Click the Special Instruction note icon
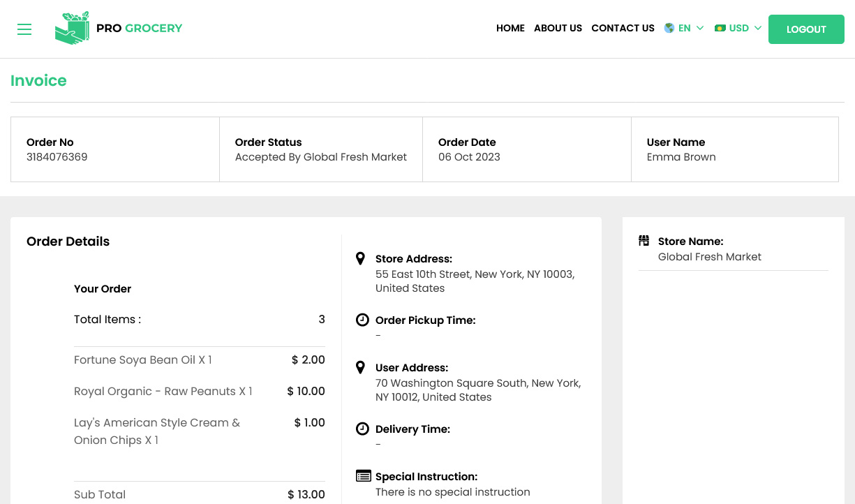855x504 pixels. [363, 476]
